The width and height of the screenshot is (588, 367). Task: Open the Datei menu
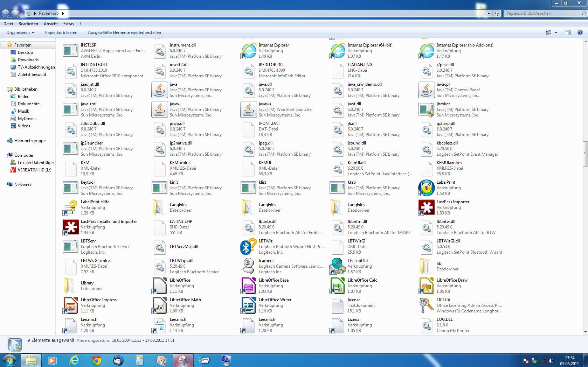pos(8,24)
